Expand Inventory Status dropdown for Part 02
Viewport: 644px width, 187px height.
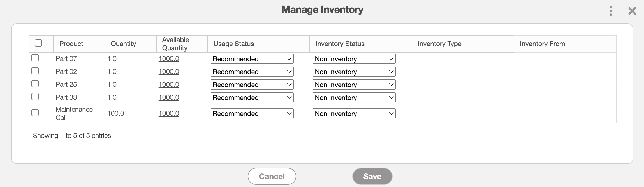coord(354,72)
